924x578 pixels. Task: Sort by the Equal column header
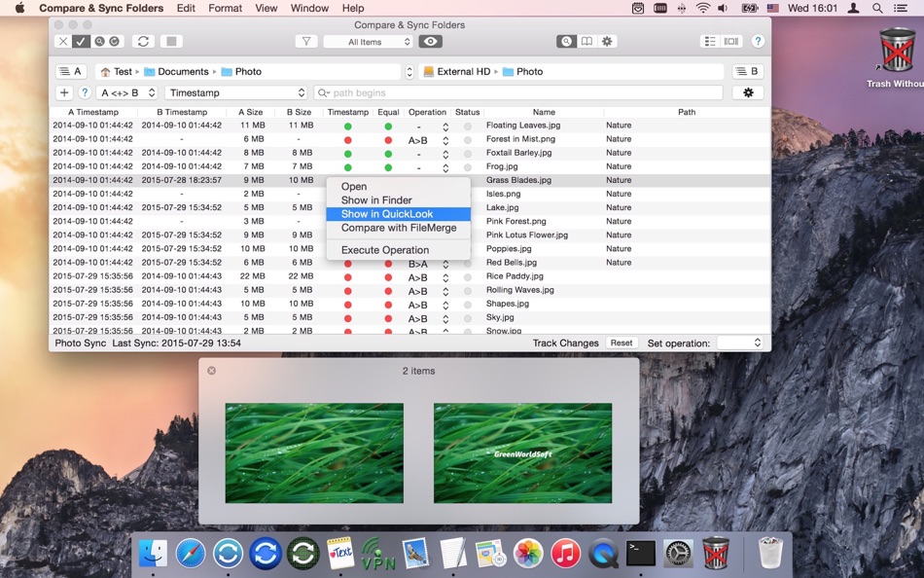[x=388, y=112]
